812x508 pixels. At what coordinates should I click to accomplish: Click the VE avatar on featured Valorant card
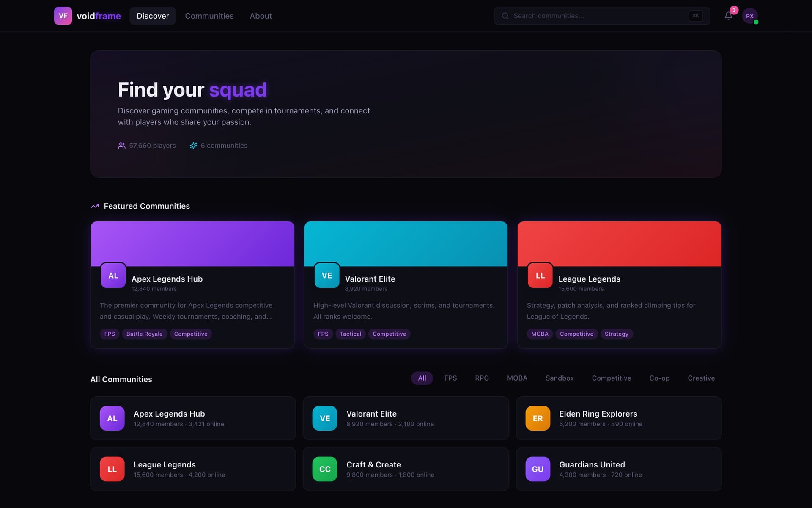327,276
